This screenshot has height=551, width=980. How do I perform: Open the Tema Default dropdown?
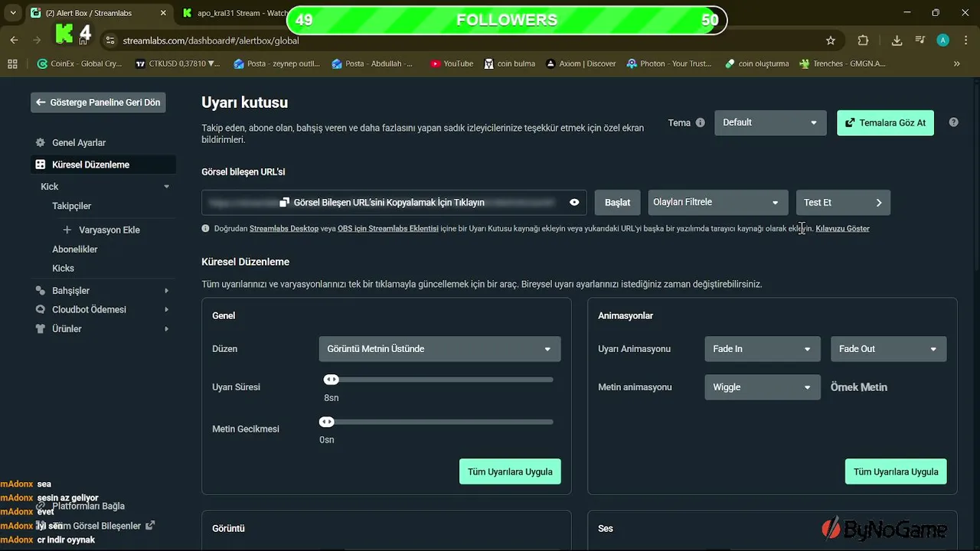(x=770, y=122)
